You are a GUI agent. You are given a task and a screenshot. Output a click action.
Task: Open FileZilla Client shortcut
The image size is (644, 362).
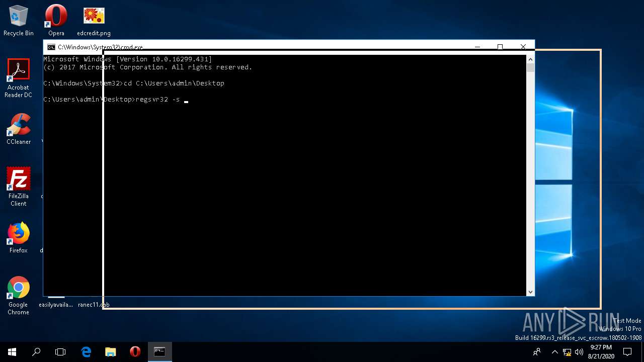(x=19, y=187)
